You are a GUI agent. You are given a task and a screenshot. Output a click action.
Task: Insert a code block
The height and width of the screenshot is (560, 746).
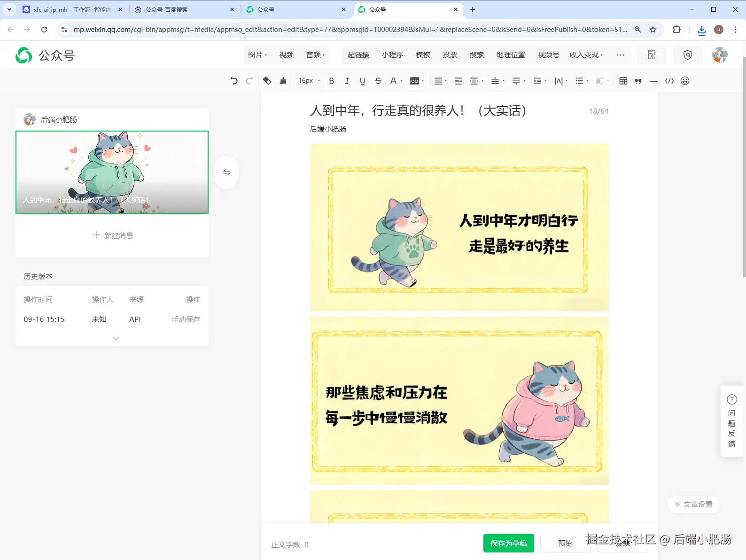pyautogui.click(x=669, y=81)
